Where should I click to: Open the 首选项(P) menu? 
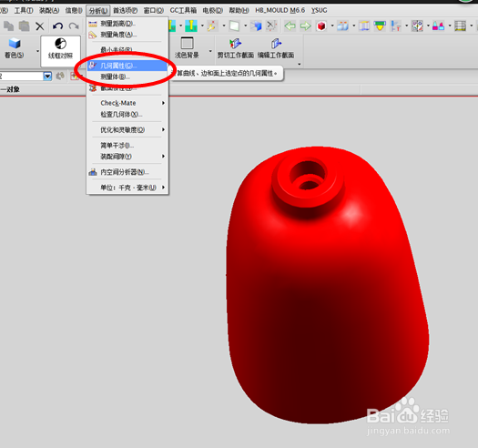(125, 10)
